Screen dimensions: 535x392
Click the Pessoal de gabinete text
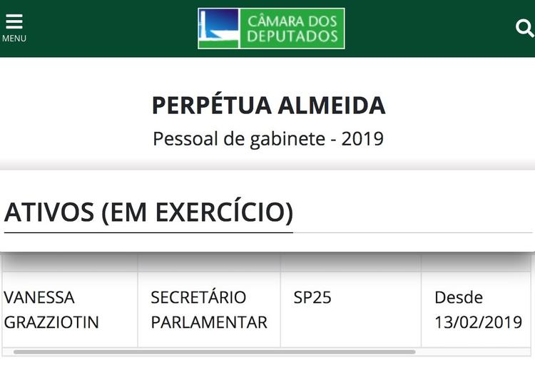[238, 138]
